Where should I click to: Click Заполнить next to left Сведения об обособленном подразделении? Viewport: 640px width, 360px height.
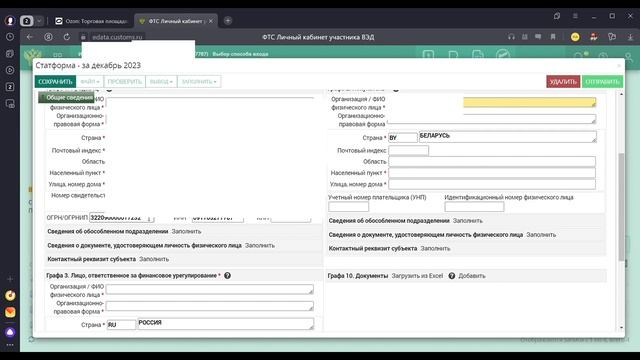click(x=187, y=231)
